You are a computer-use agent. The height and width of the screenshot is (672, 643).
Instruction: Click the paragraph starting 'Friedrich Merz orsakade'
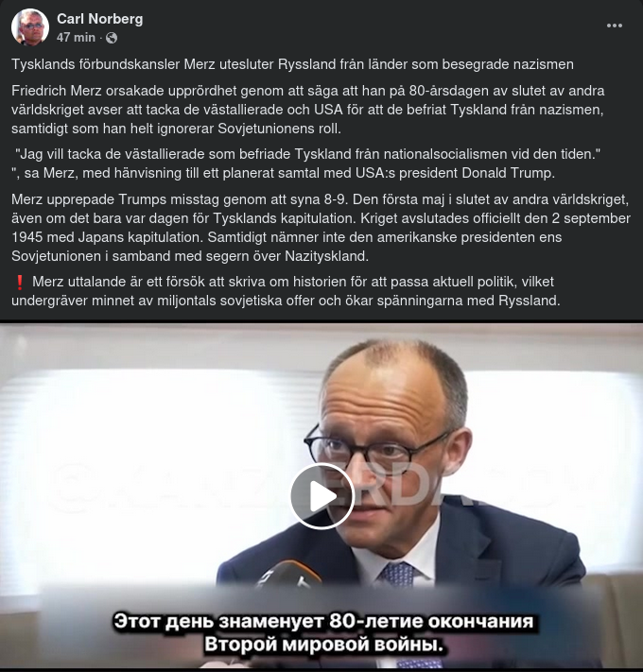click(307, 110)
